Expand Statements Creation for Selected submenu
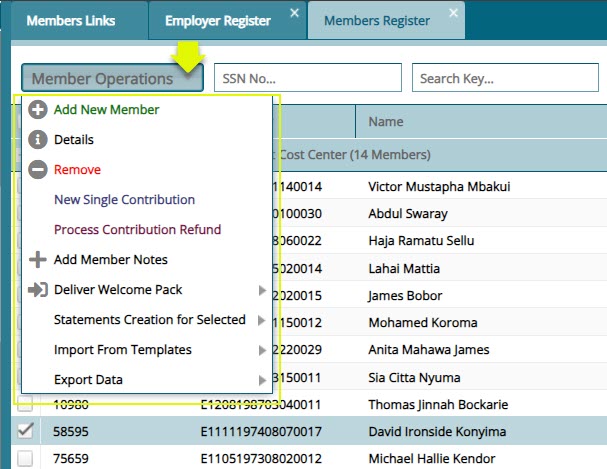The height and width of the screenshot is (469, 607). pos(150,320)
